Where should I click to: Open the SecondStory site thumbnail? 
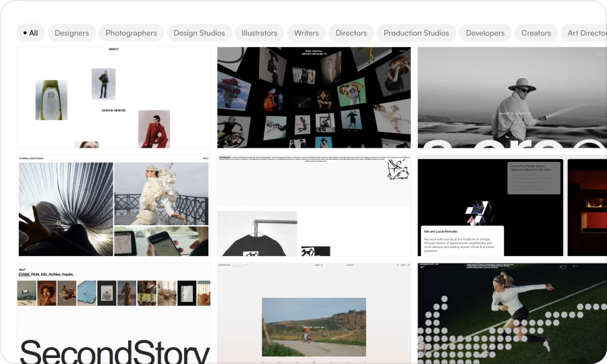click(x=113, y=313)
